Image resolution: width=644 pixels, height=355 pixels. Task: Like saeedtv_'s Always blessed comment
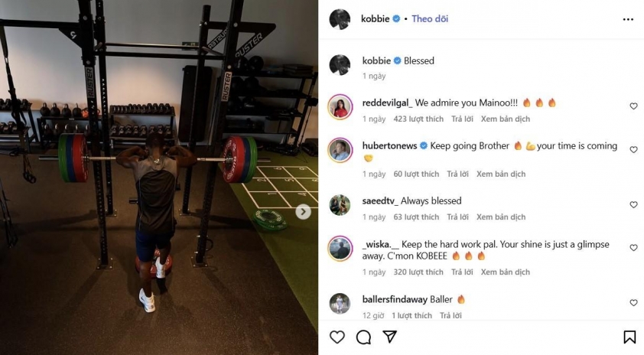click(633, 204)
